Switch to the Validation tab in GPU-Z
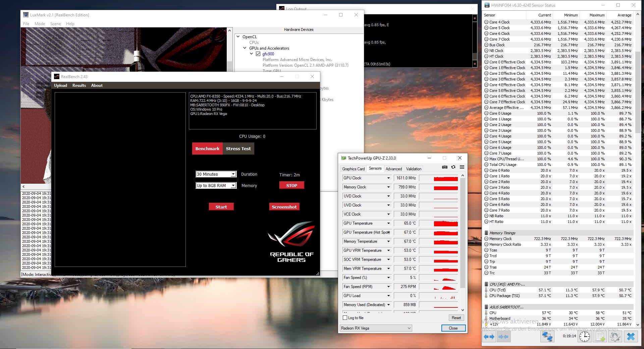The image size is (644, 349). click(x=414, y=169)
